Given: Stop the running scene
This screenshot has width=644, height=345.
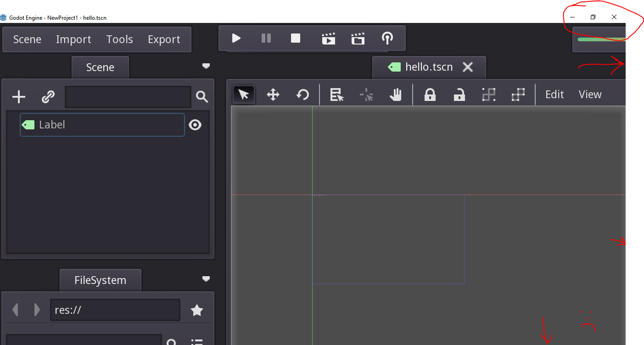Looking at the screenshot, I should coord(295,38).
